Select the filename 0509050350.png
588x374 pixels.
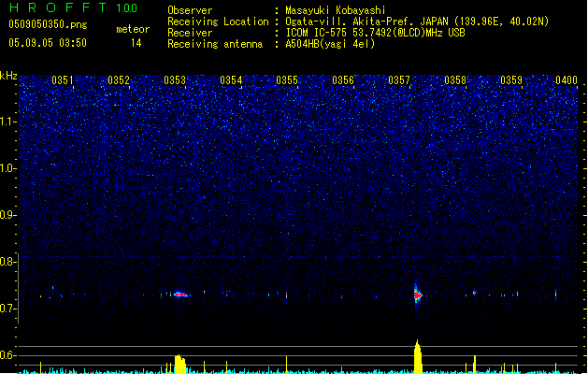48,24
